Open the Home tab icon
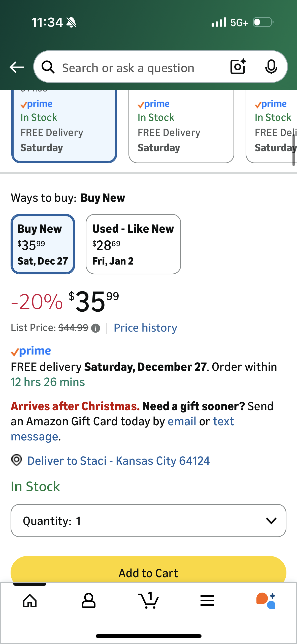 click(x=30, y=601)
